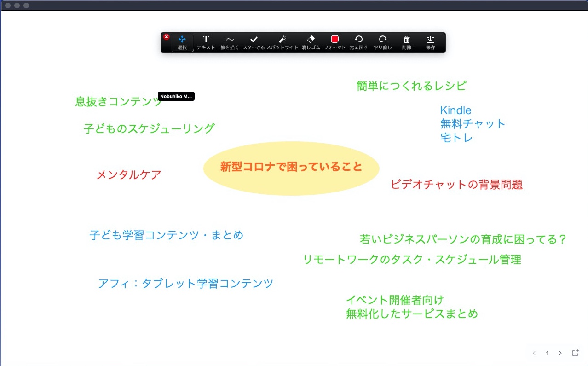588x366 pixels.
Task: Select the text 息抜きコンテンツ
Action: (119, 101)
